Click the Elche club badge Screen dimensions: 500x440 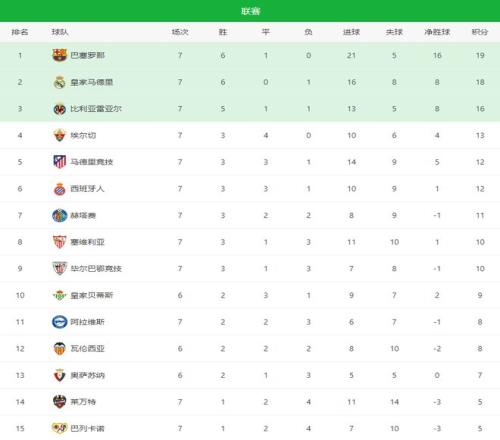click(60, 135)
